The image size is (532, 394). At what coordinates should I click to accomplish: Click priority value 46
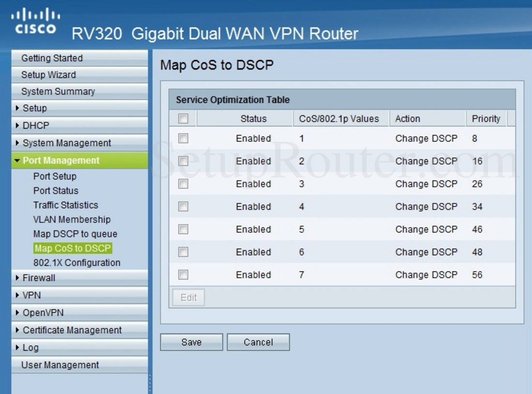point(477,229)
